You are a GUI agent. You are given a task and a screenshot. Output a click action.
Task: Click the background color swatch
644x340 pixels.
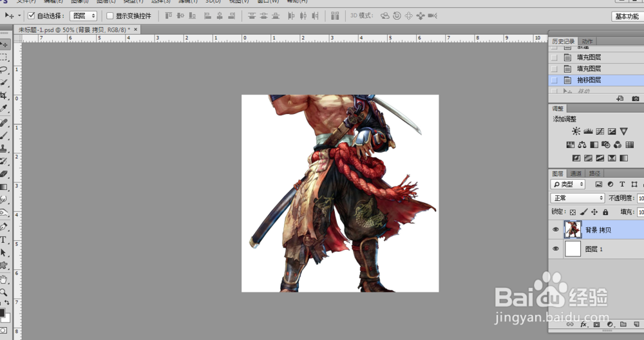click(7, 318)
